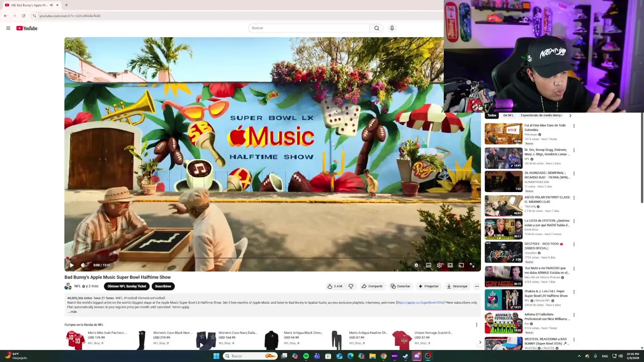
Task: Open Spotify from the taskbar
Action: [x=306, y=356]
